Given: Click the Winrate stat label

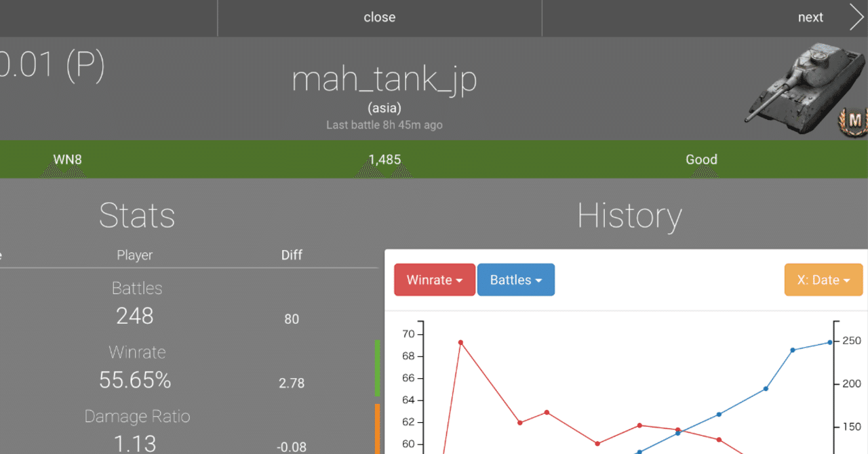Looking at the screenshot, I should [x=137, y=352].
